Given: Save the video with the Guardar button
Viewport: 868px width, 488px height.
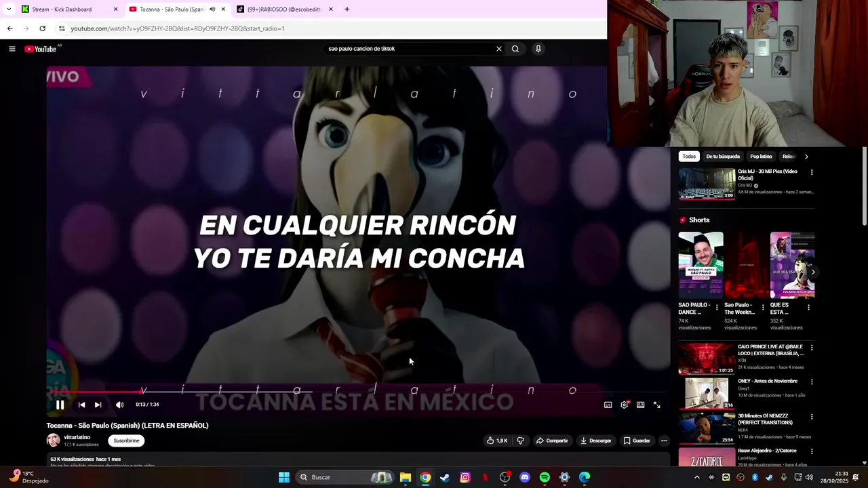Looking at the screenshot, I should [x=637, y=441].
